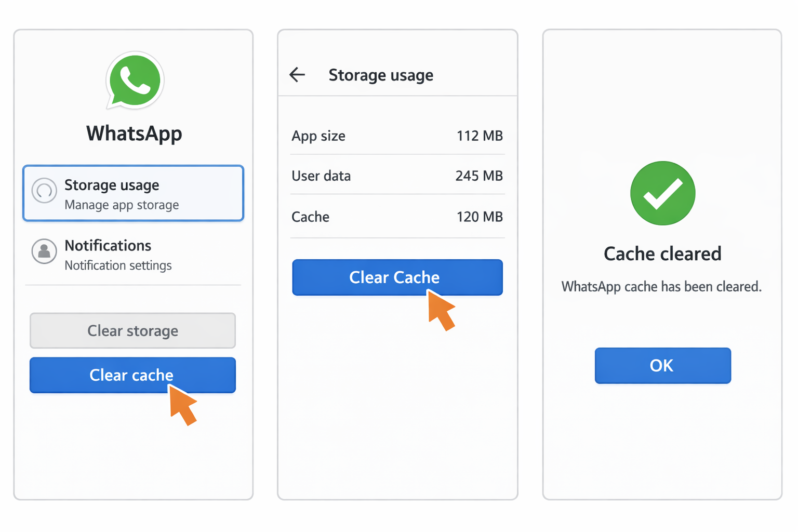Click the Cache cleared heading text
The width and height of the screenshot is (798, 532).
[662, 254]
